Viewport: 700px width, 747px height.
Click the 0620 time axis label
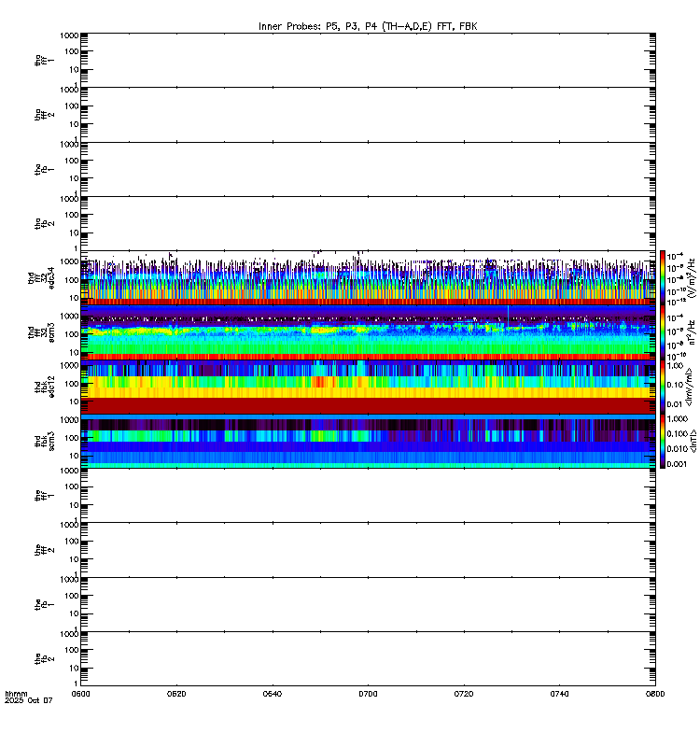point(176,694)
